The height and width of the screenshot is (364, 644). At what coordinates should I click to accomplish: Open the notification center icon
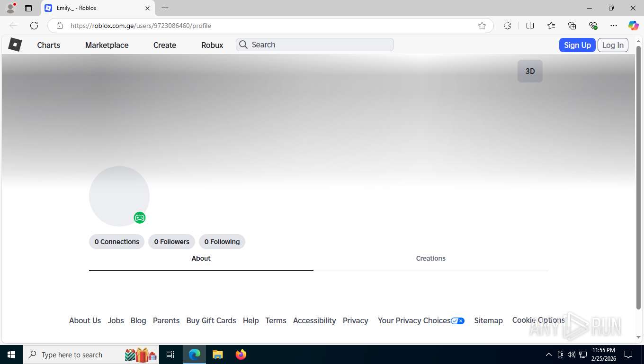[x=628, y=355]
